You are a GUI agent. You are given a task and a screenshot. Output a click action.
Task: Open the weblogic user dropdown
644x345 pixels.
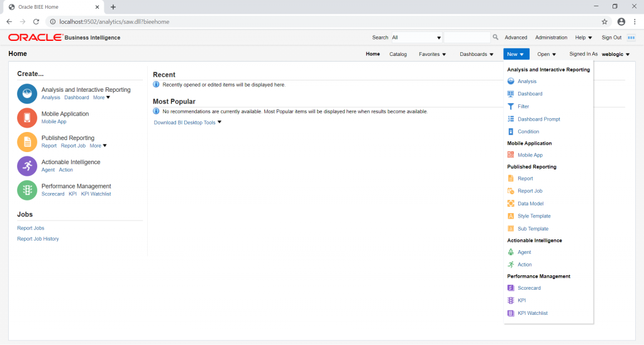(616, 54)
